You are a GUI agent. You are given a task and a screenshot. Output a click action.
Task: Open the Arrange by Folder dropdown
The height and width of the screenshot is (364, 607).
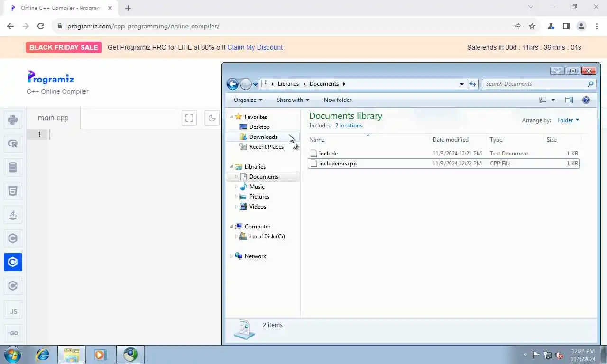click(x=568, y=120)
